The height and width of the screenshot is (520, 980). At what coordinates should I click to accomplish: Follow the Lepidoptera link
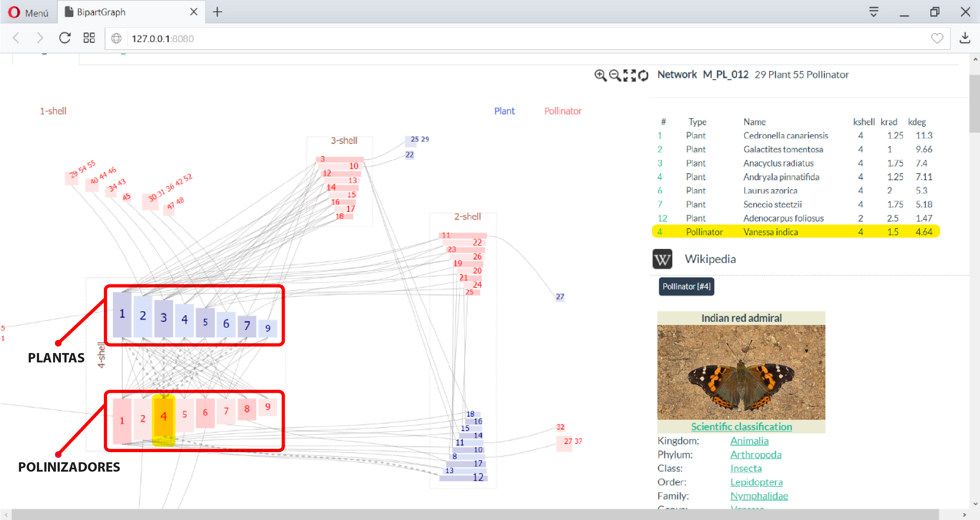pyautogui.click(x=756, y=482)
